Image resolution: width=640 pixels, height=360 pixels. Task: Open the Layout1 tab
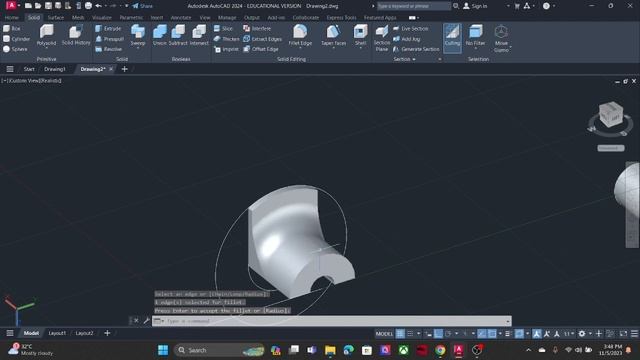coord(57,333)
